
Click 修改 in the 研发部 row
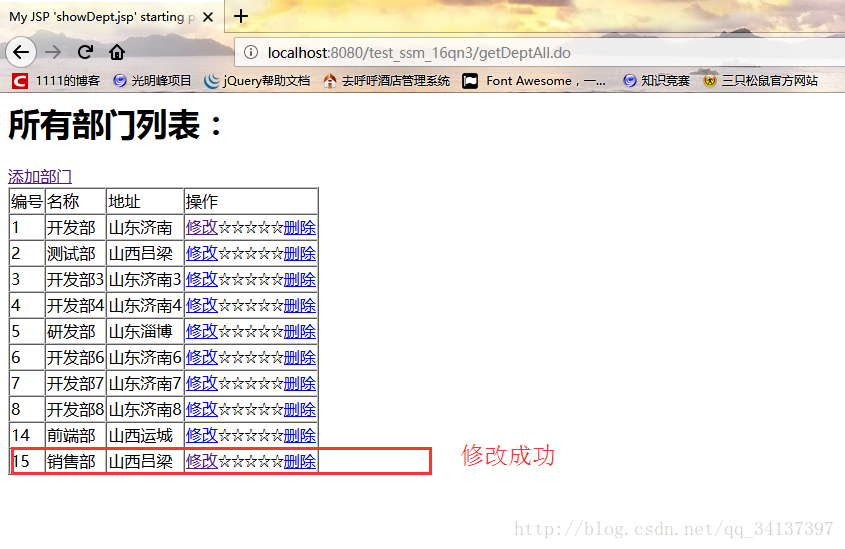tap(202, 331)
